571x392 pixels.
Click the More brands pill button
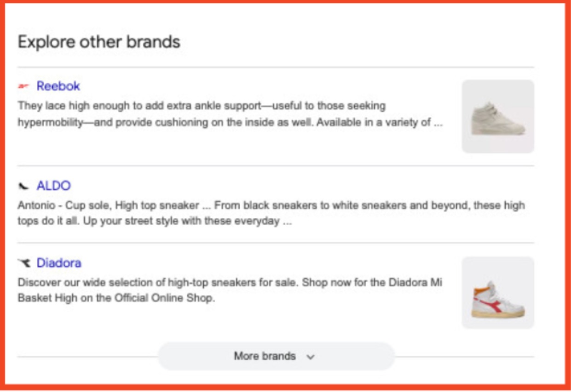point(277,356)
